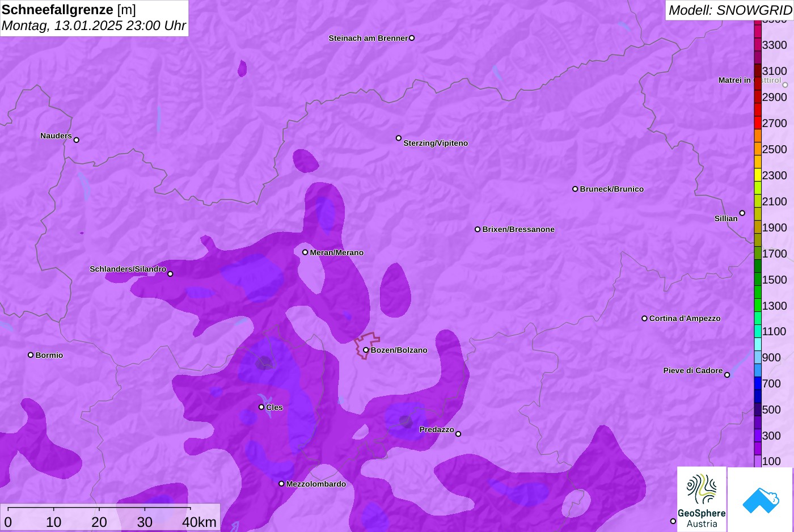
Task: Click the 'Mezzolombardo' label
Action: [x=316, y=484]
